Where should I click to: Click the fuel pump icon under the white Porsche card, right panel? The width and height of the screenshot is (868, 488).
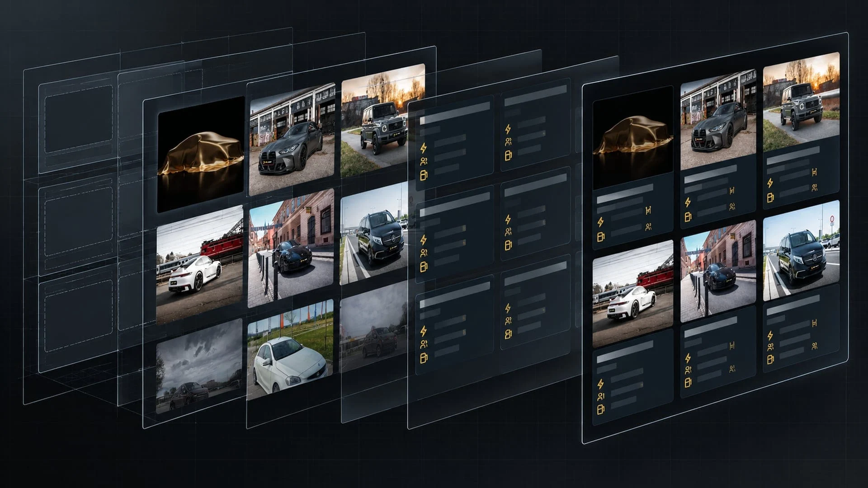[601, 410]
